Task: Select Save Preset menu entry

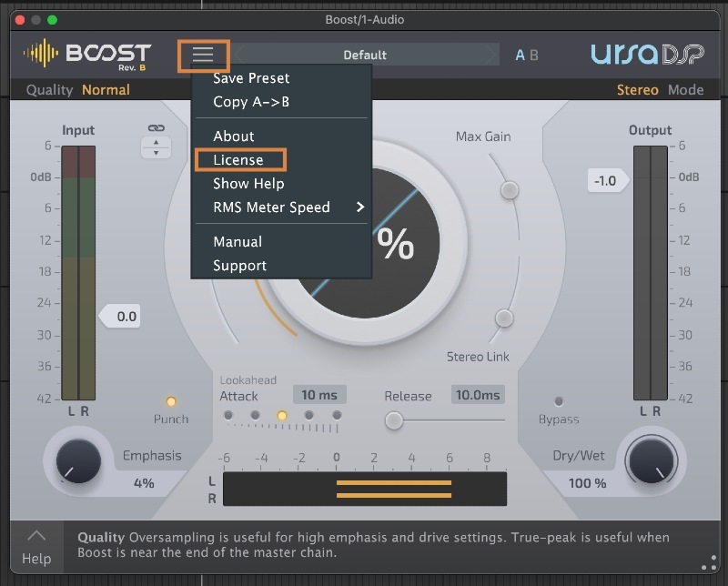Action: (x=251, y=78)
